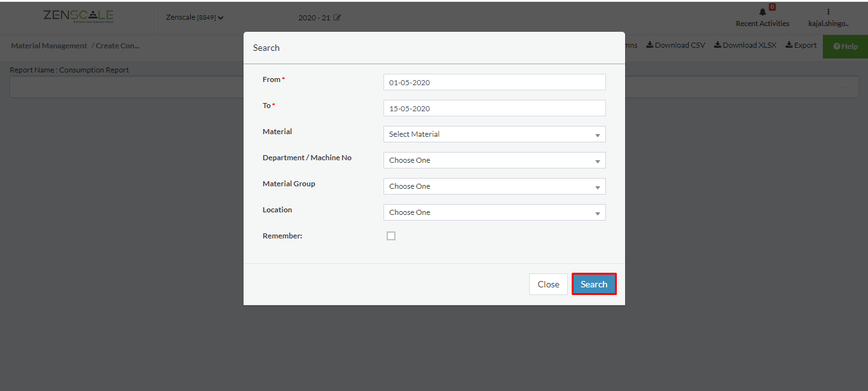Download report as XLSX
The height and width of the screenshot is (391, 868).
[x=745, y=45]
